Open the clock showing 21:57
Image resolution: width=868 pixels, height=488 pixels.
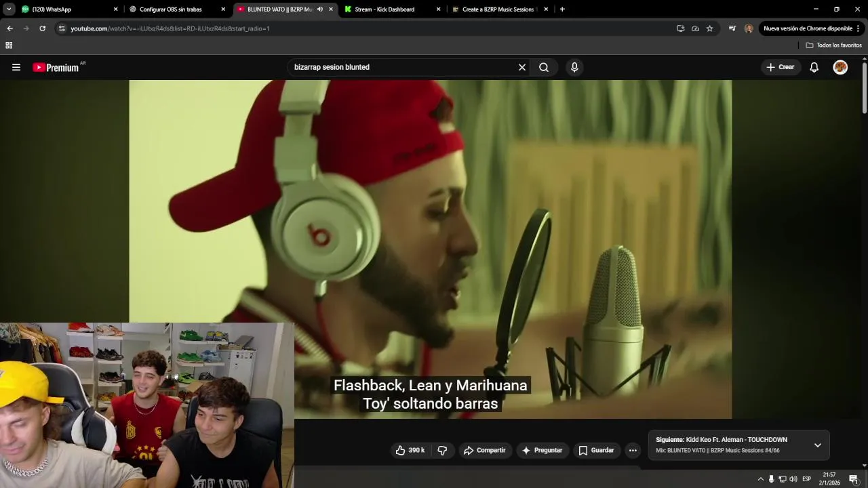829,479
